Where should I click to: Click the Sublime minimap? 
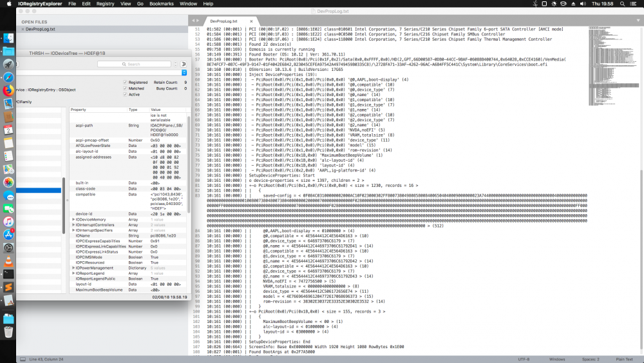614,66
